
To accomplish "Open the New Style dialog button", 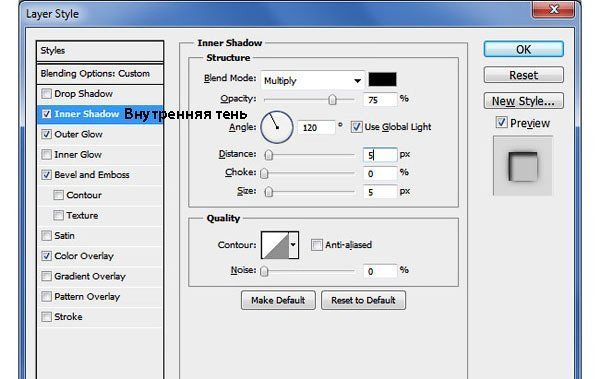I will pos(523,101).
